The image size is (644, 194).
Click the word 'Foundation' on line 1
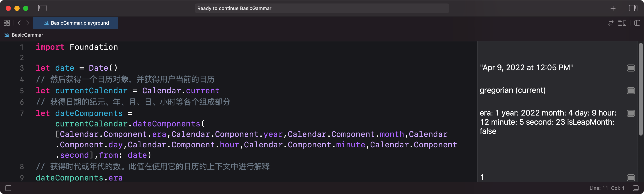click(94, 47)
